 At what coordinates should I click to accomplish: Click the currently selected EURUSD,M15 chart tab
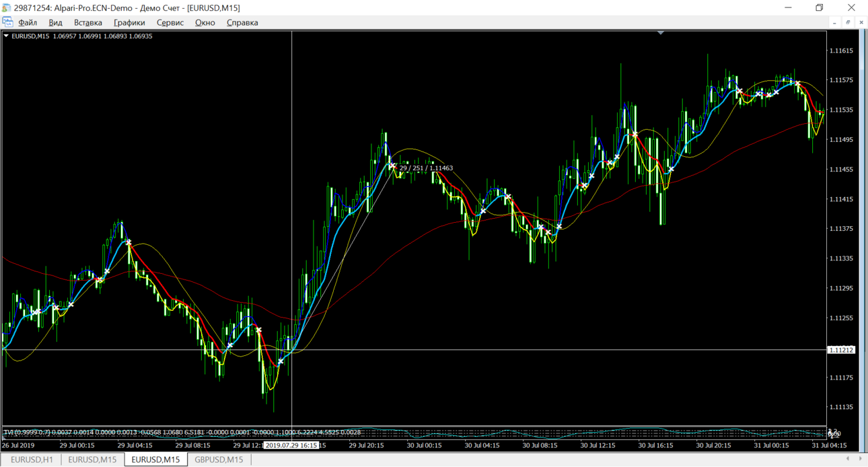coord(155,460)
